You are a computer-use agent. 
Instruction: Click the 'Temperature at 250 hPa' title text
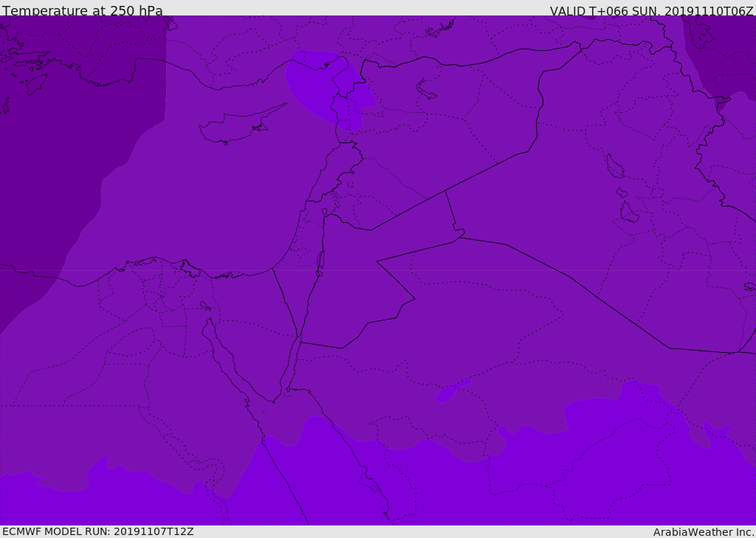83,10
